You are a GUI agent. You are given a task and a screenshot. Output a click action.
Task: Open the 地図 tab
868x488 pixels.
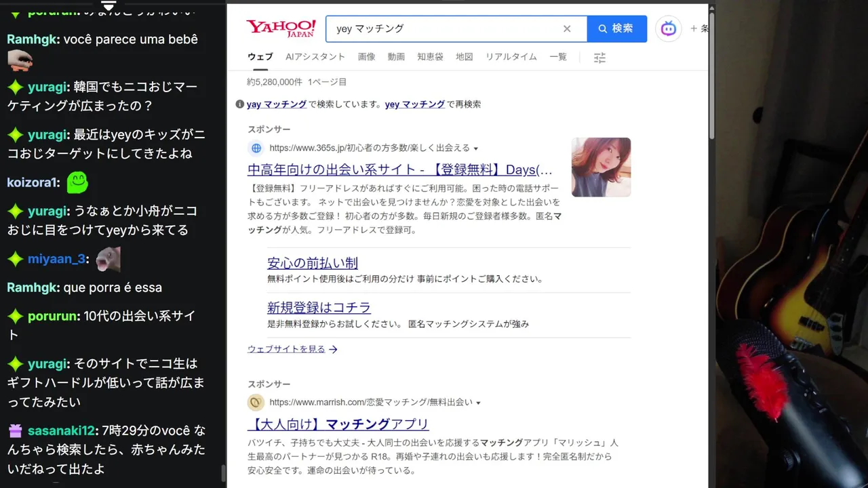coord(465,57)
